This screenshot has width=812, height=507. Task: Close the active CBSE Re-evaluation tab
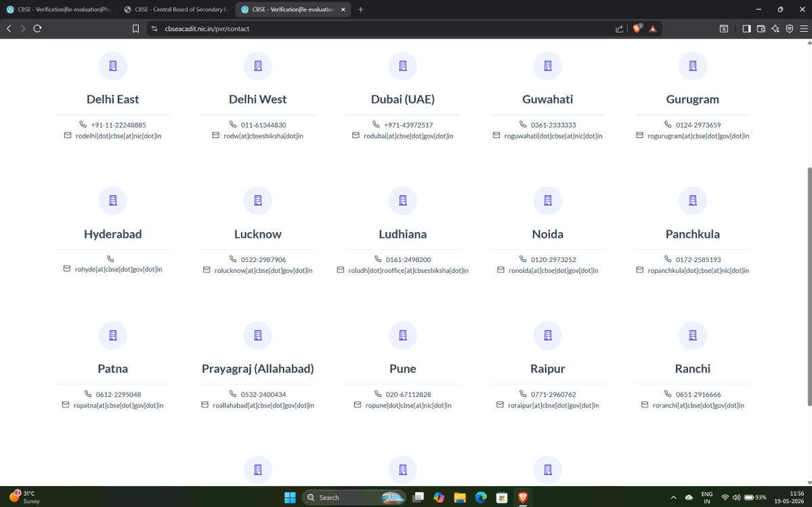coord(343,9)
